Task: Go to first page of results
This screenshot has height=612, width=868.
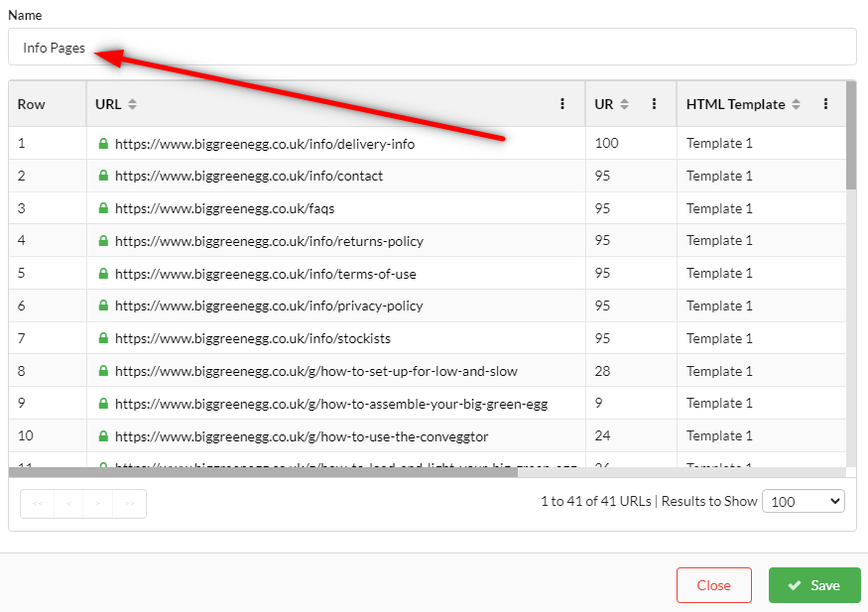Action: tap(38, 504)
